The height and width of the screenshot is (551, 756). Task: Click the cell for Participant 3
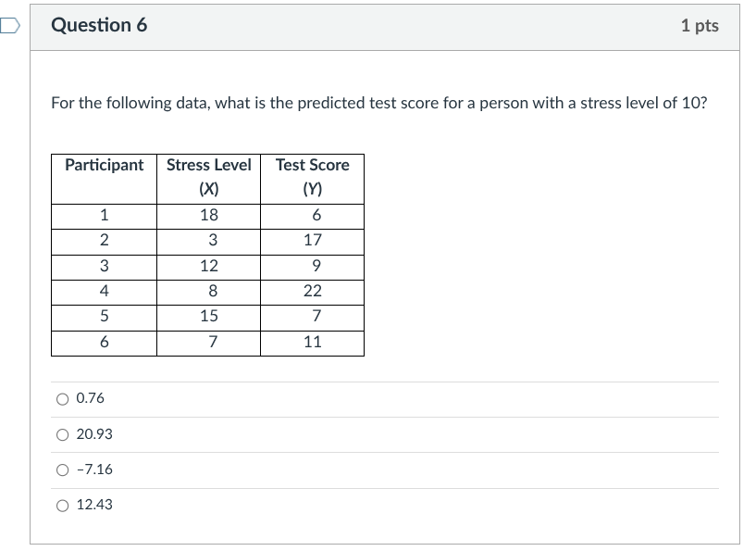pyautogui.click(x=103, y=265)
